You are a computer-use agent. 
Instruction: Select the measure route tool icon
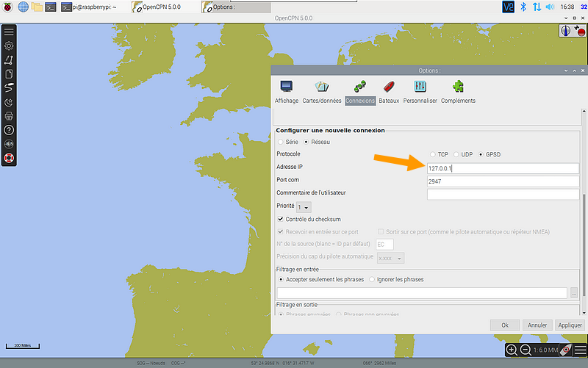coord(9,60)
